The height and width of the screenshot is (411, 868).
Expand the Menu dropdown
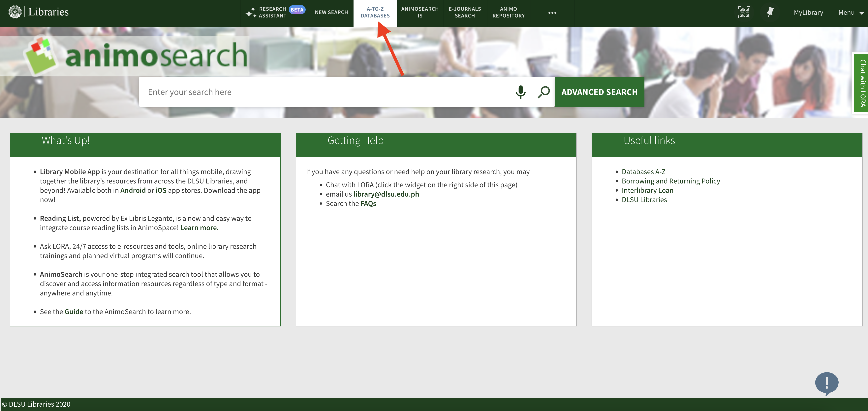(x=851, y=13)
